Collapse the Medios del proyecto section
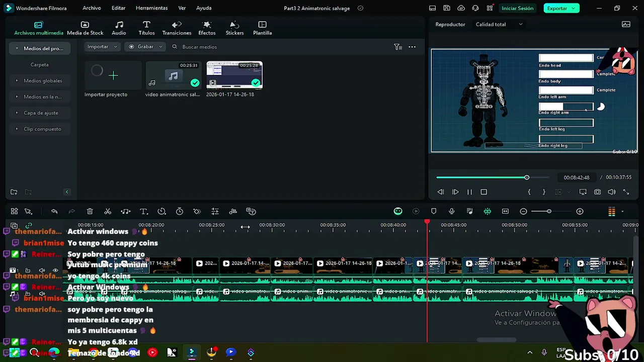Image resolution: width=644 pixels, height=362 pixels. (x=17, y=48)
